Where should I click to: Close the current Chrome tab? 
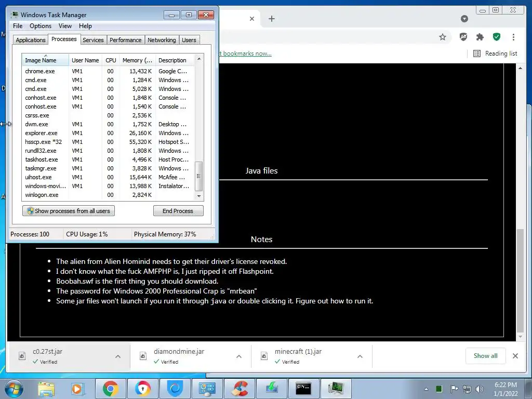coord(252,19)
